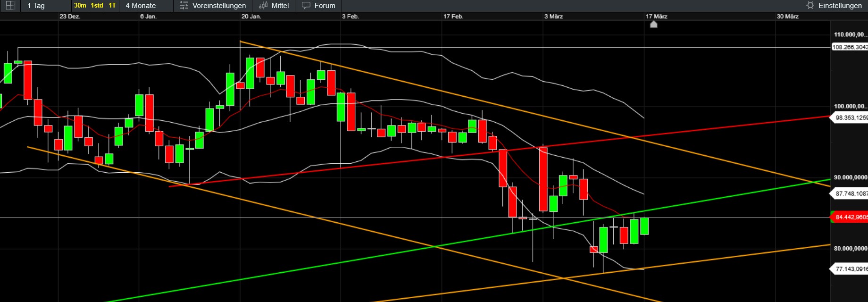This screenshot has width=868, height=302.
Task: Select the 108.266 price label
Action: pos(850,47)
